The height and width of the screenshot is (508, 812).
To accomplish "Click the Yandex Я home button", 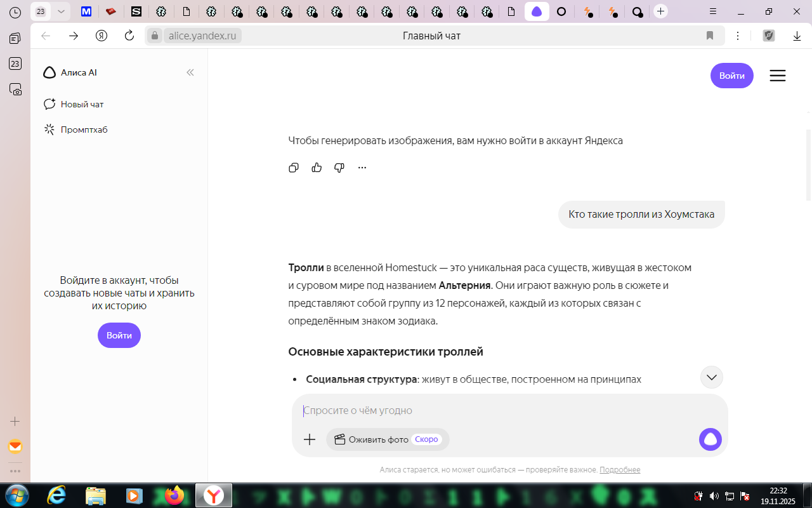I will tap(101, 36).
